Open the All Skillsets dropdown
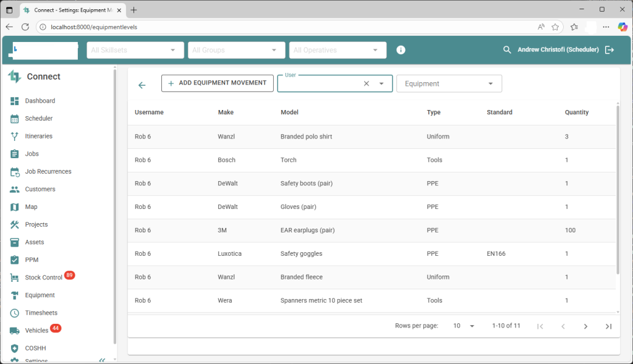 click(135, 50)
